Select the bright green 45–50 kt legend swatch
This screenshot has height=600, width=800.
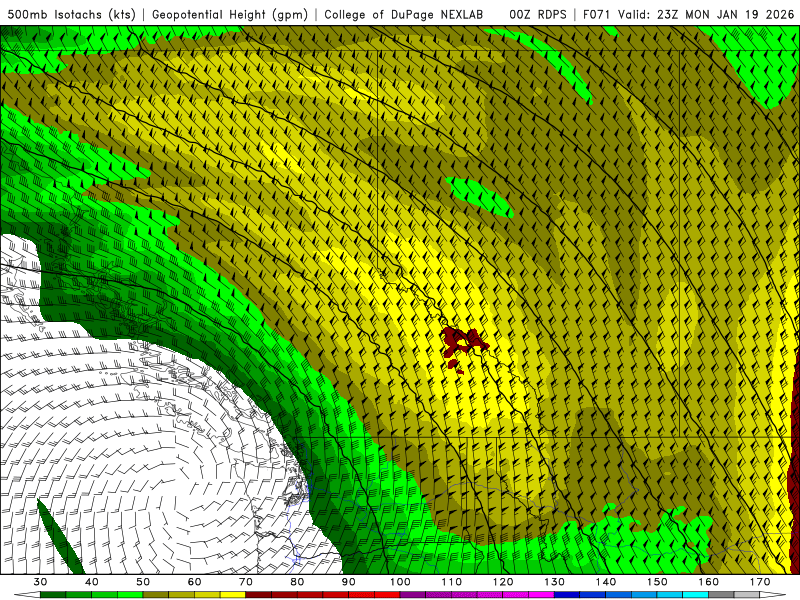[130, 594]
